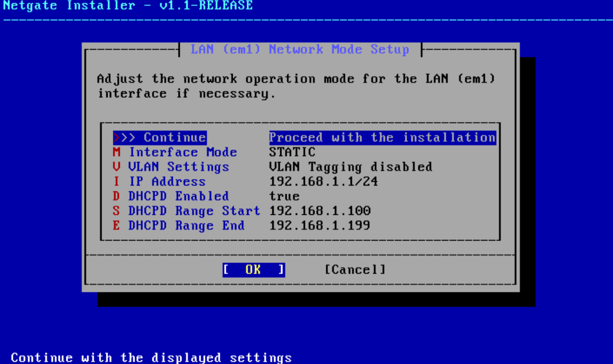Screen dimensions: 613x364
Task: Confirm with the OK button
Action: tap(254, 269)
